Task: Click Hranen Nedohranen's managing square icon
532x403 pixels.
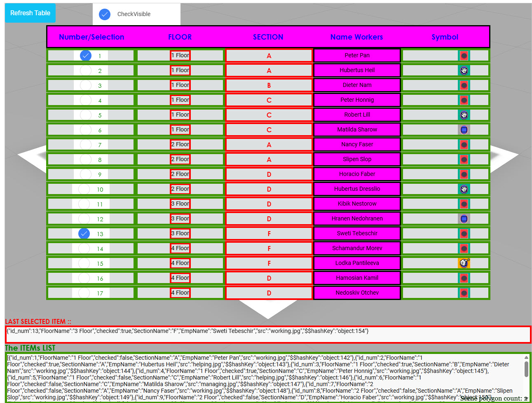Action: tap(464, 218)
